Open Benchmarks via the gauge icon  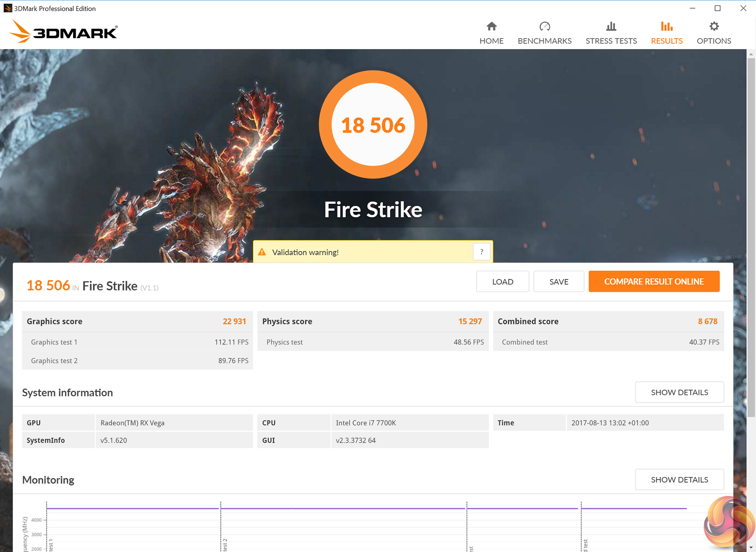coord(544,27)
